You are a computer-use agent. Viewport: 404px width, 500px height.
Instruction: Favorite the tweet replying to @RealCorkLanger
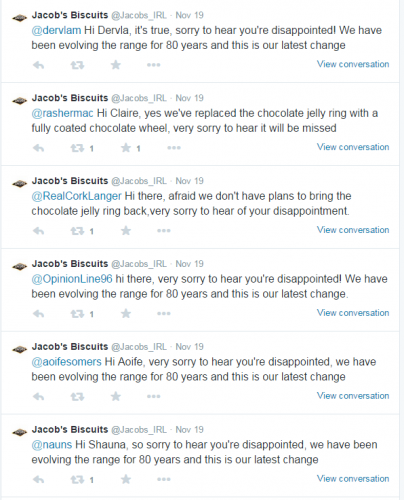(126, 230)
